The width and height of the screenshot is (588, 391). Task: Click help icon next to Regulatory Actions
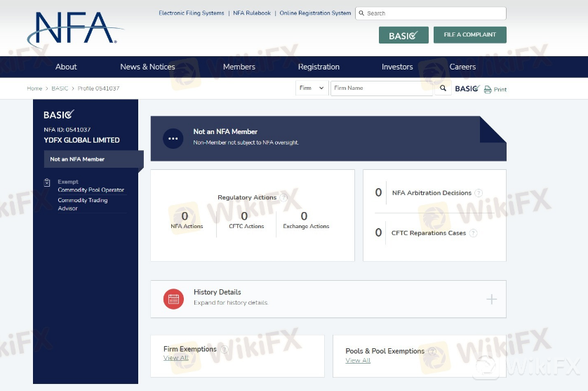point(283,198)
